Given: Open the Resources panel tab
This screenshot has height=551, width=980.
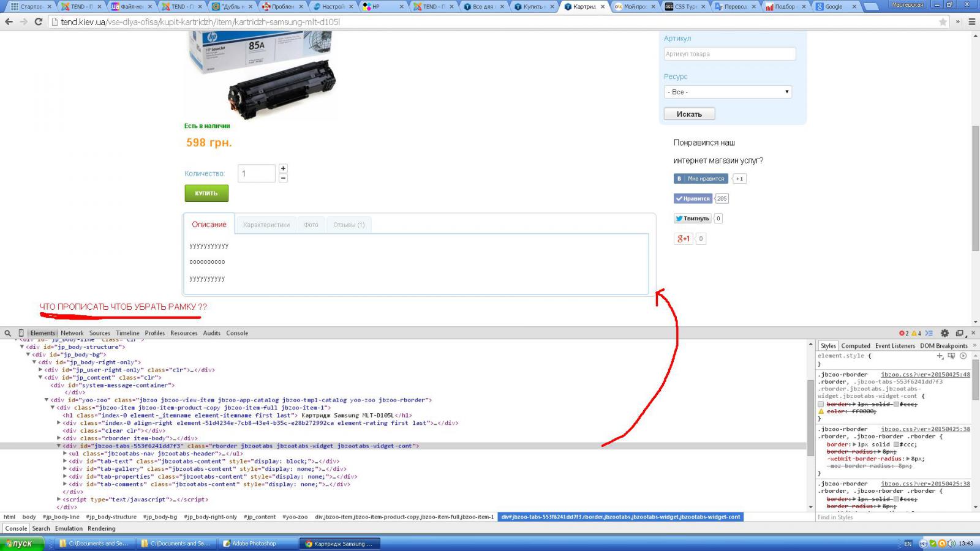Looking at the screenshot, I should pyautogui.click(x=184, y=333).
